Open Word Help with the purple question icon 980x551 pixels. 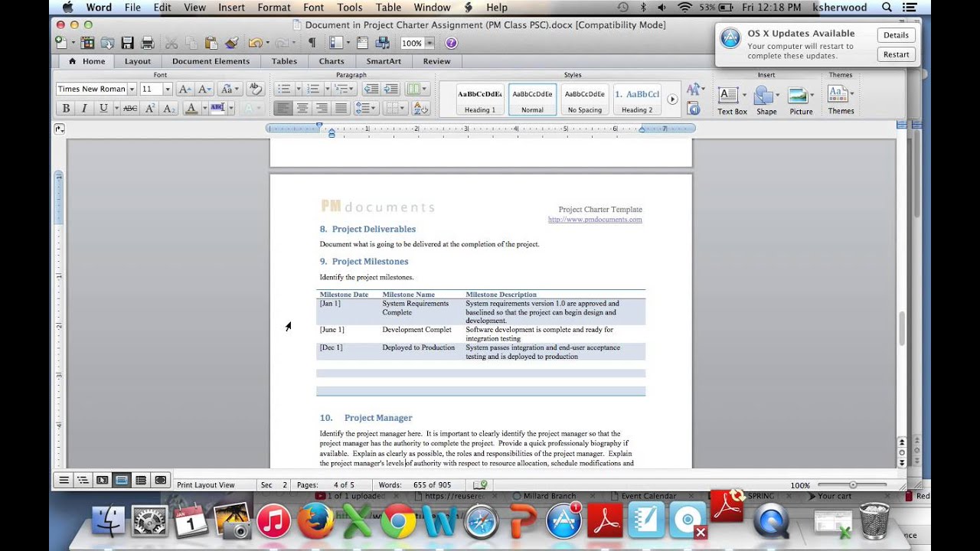click(x=451, y=43)
